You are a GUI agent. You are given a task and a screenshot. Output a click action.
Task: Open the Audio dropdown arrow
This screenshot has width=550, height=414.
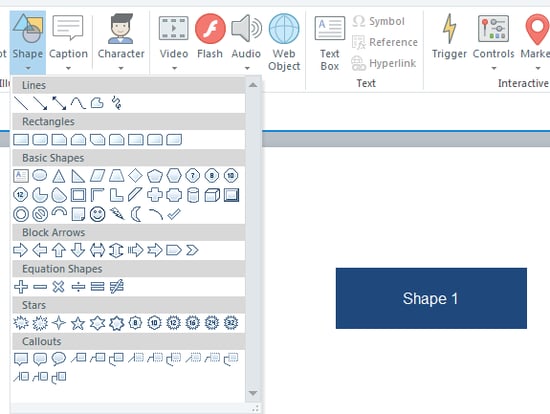(x=247, y=68)
